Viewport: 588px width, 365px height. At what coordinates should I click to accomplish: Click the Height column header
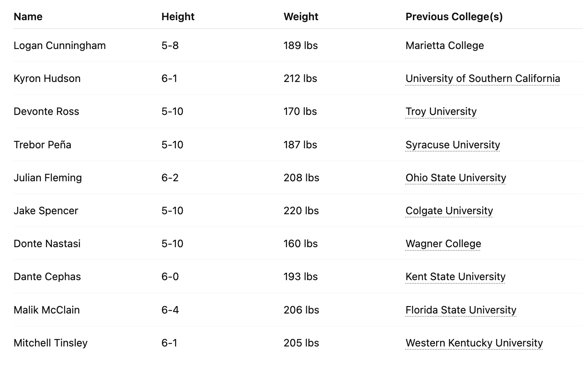tap(178, 17)
